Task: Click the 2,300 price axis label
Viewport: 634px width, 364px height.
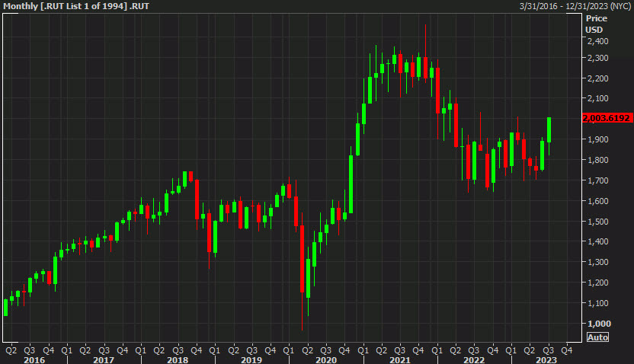Action: pyautogui.click(x=597, y=58)
